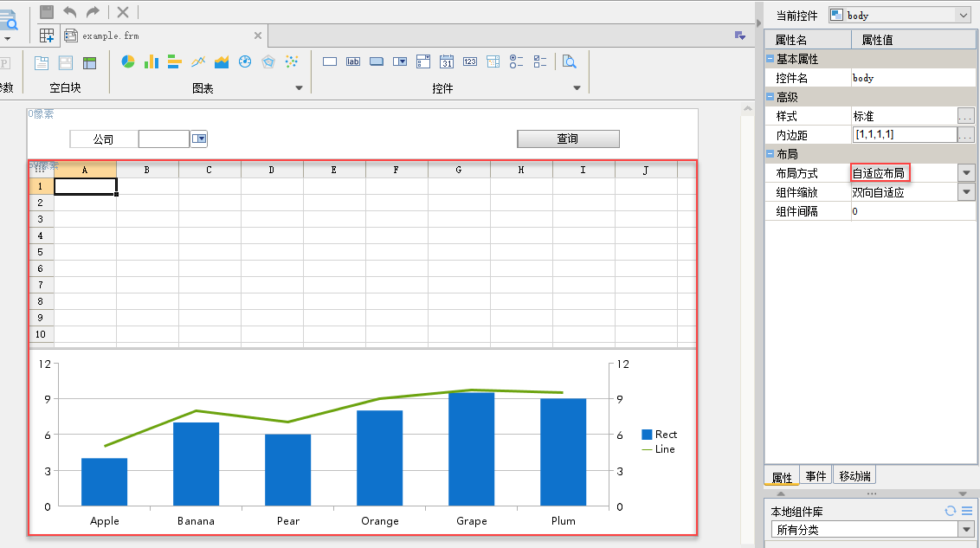Image resolution: width=980 pixels, height=548 pixels.
Task: Insert the number input widget
Action: pos(470,61)
